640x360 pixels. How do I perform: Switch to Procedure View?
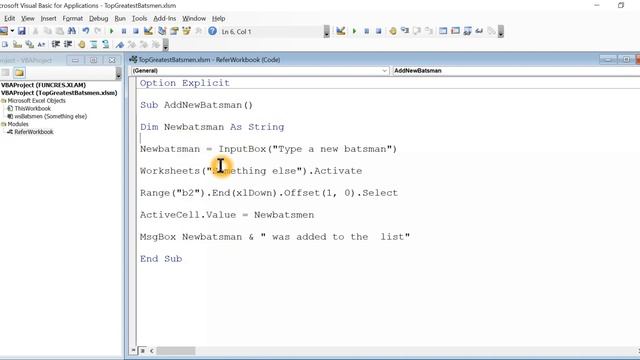[x=133, y=351]
